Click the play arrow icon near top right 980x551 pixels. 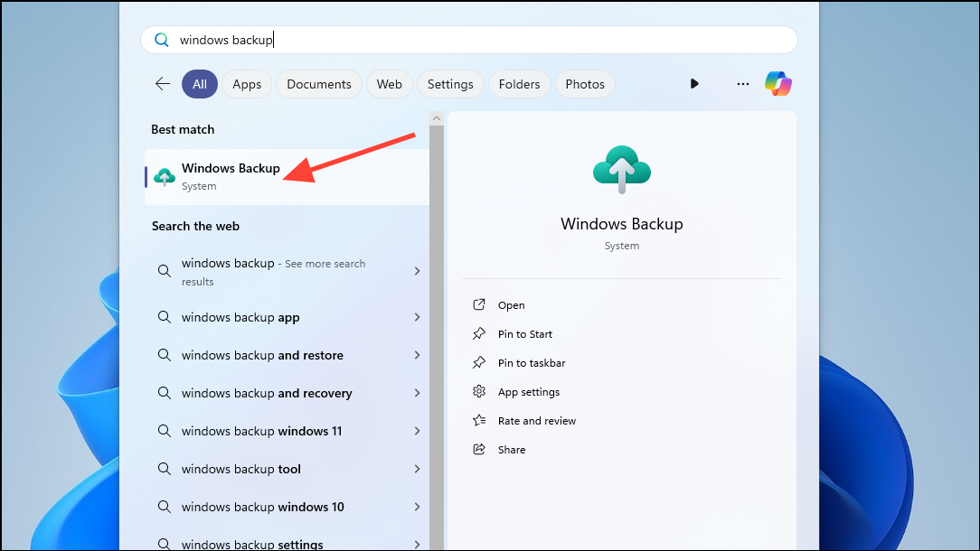pyautogui.click(x=694, y=83)
